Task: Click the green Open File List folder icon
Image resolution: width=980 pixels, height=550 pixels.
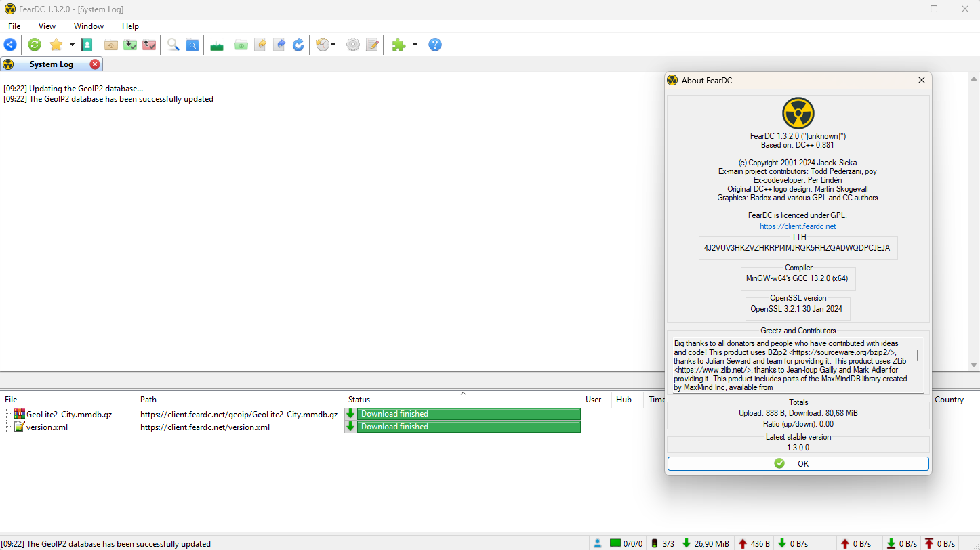Action: [x=241, y=45]
